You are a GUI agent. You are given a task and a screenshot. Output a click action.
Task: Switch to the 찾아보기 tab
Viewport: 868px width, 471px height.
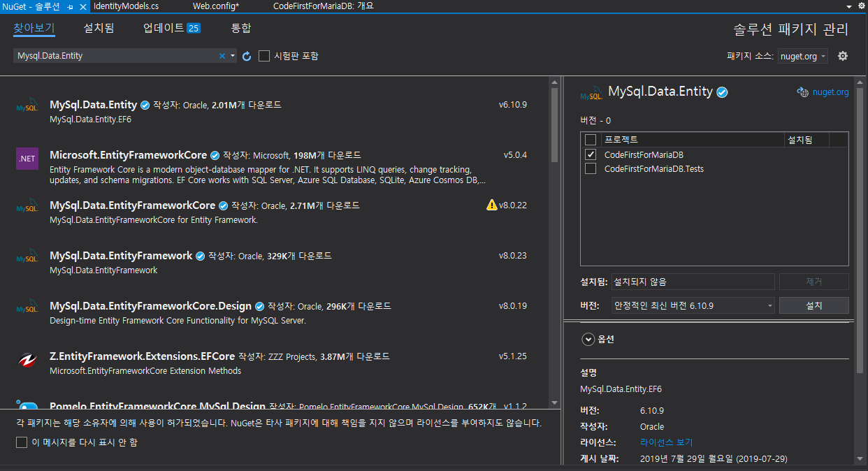pos(34,29)
